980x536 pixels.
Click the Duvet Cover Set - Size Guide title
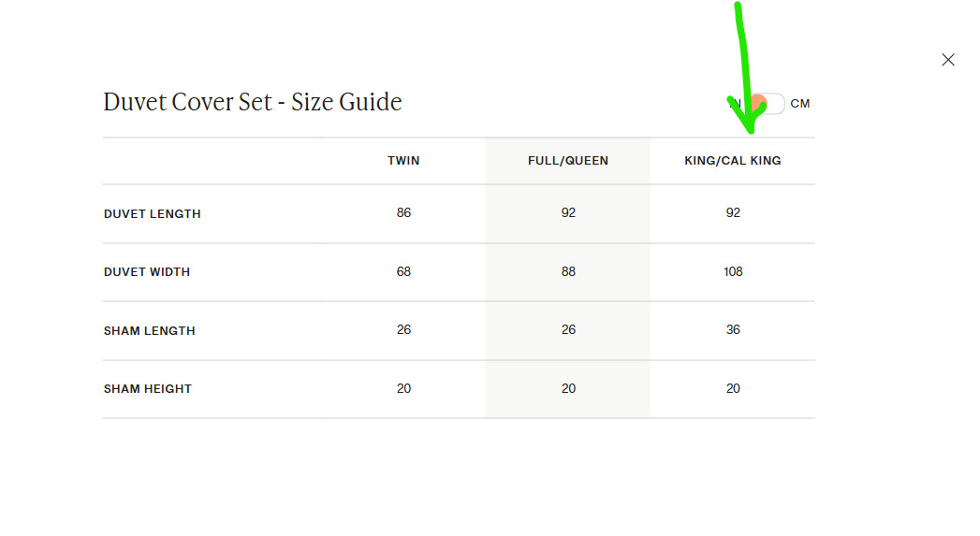[253, 102]
